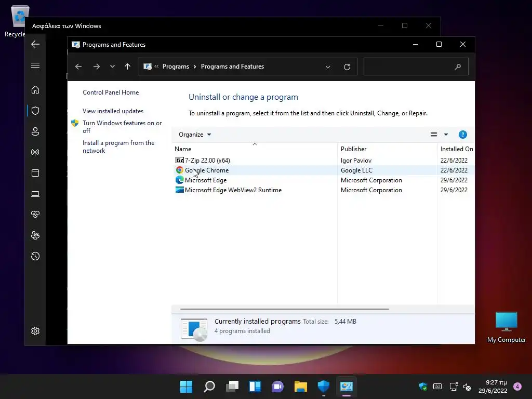Click Programs and Features breadcrumb
Image resolution: width=532 pixels, height=399 pixels.
click(232, 66)
